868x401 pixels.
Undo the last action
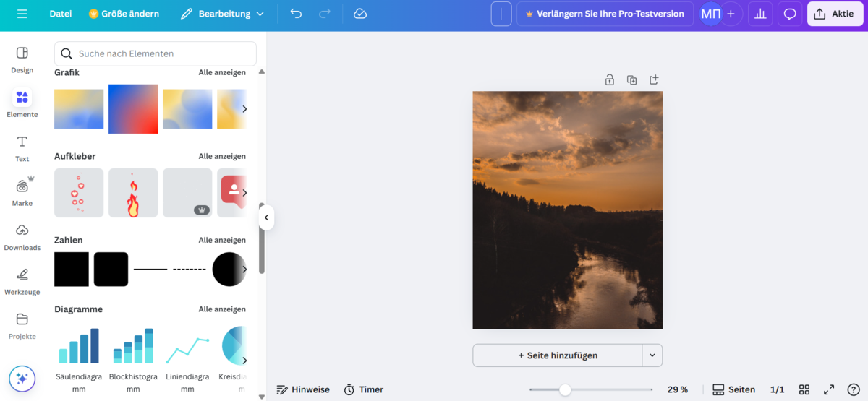[x=295, y=14]
